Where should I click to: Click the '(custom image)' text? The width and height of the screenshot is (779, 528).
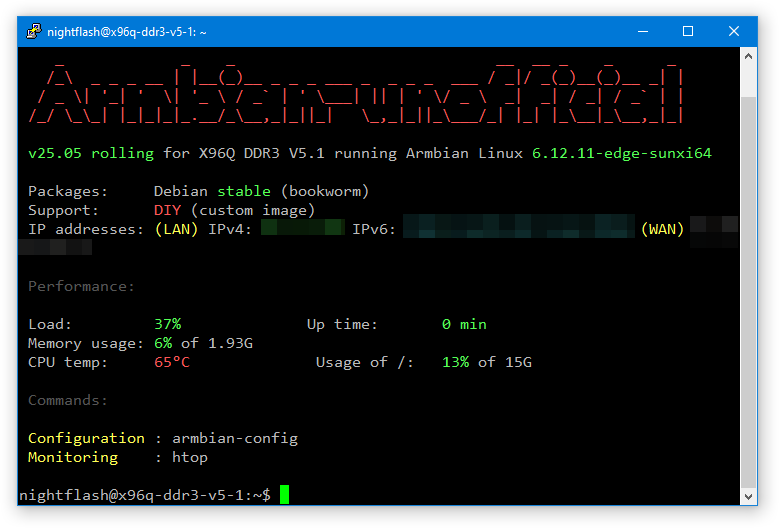pos(253,211)
